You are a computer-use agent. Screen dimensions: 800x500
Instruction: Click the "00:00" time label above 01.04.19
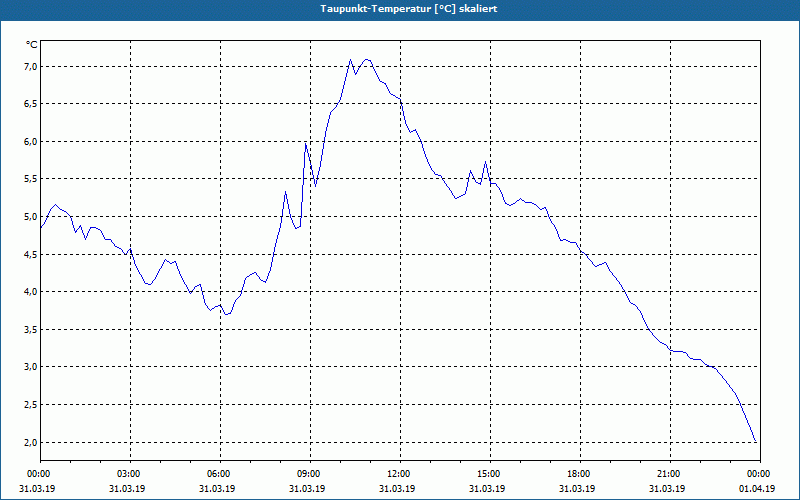pos(760,474)
